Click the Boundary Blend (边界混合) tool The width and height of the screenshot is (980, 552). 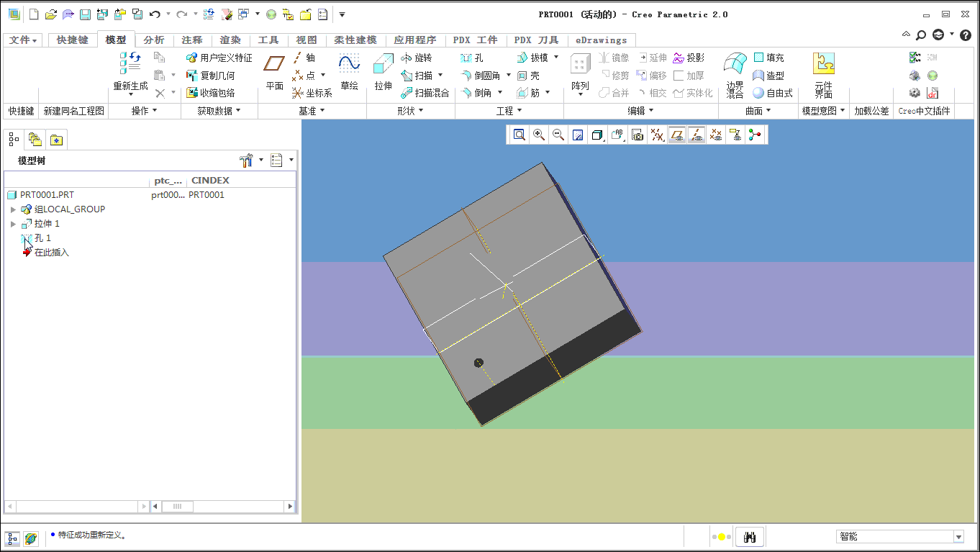(735, 75)
